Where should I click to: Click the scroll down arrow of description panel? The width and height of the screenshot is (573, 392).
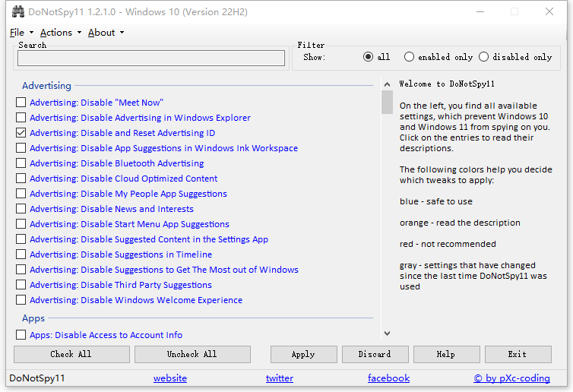(x=387, y=334)
